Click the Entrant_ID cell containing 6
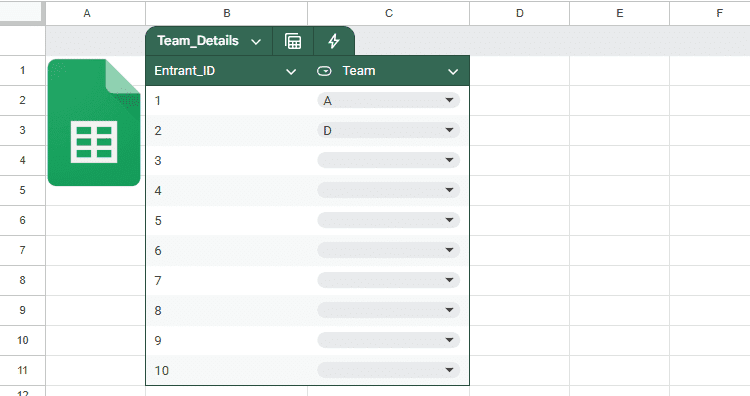 (227, 250)
